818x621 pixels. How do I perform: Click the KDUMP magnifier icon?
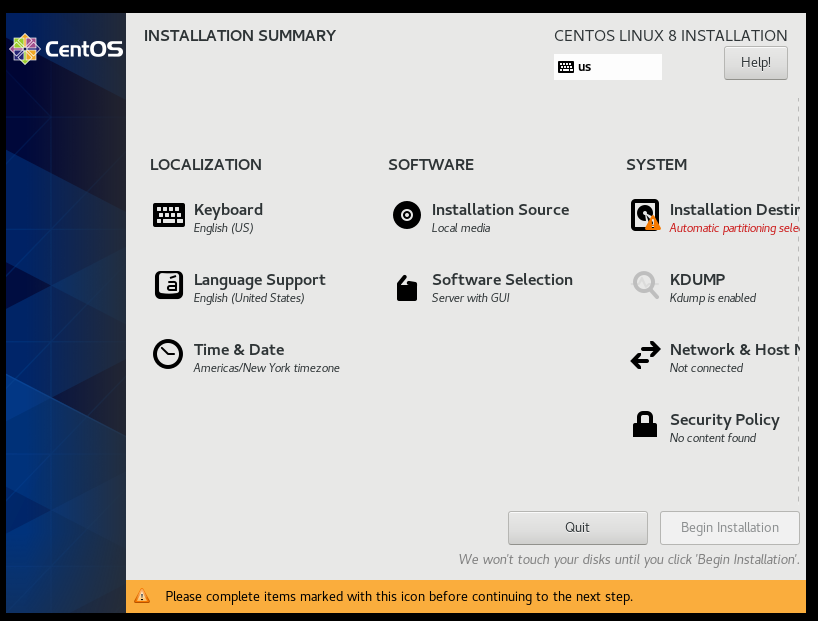point(645,285)
